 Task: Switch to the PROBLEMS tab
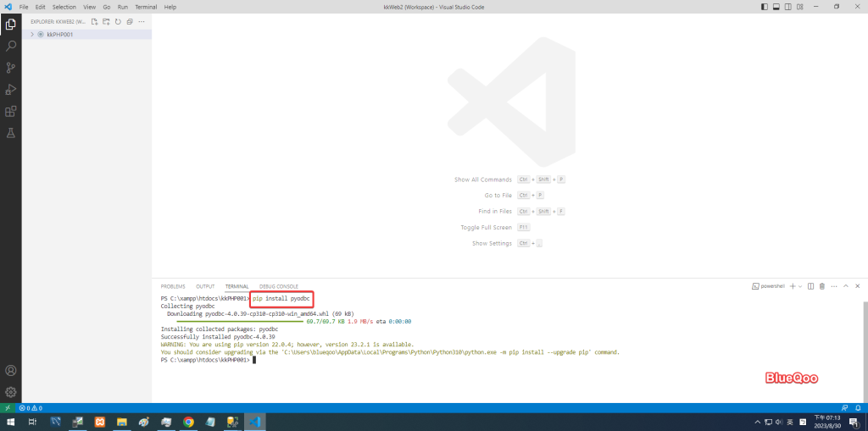pyautogui.click(x=173, y=286)
